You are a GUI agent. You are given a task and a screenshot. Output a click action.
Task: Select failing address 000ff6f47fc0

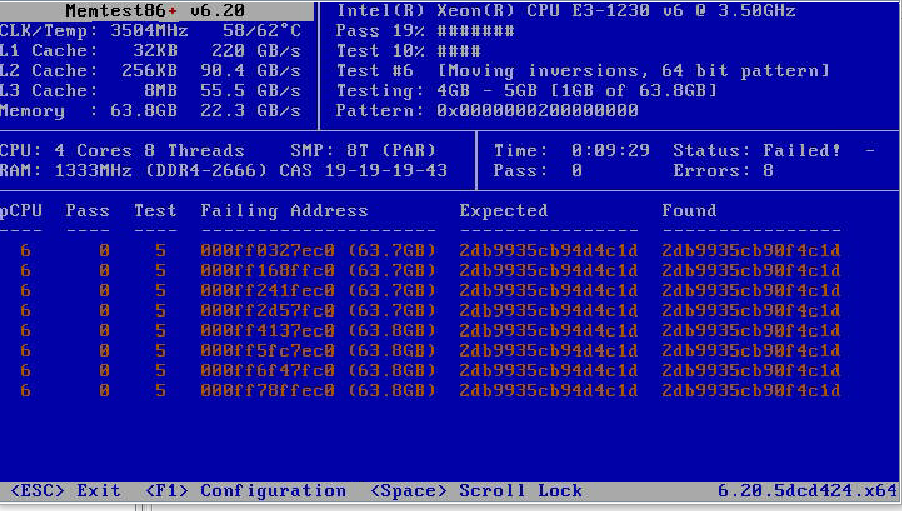point(268,370)
